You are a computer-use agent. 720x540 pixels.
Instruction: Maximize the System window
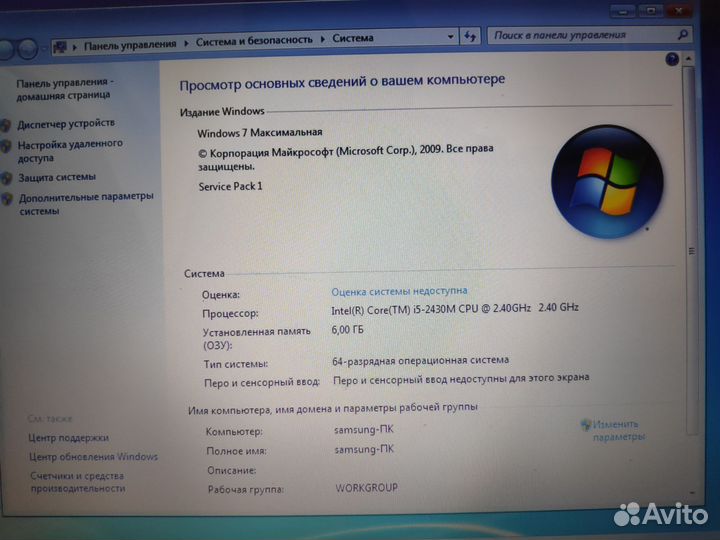[651, 11]
